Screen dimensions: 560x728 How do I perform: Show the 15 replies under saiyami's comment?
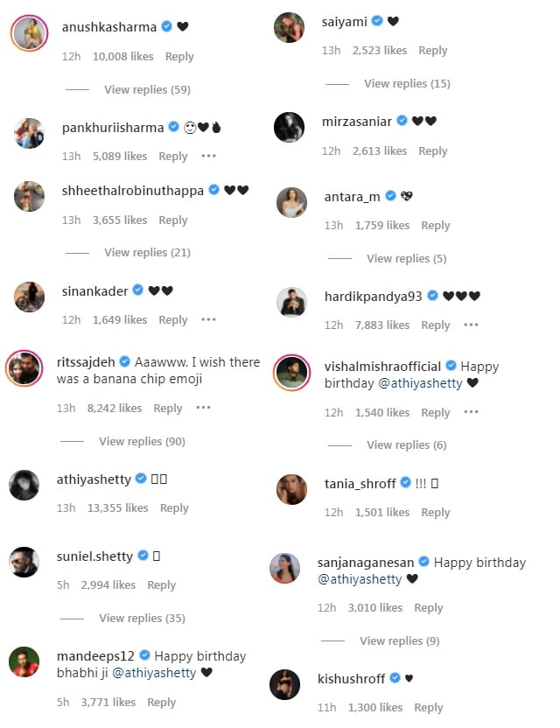coord(407,84)
